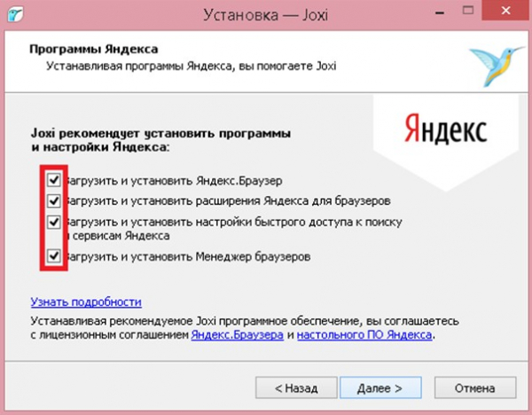
Task: Uncheck the настройки быстрого доступа checkbox
Action: [54, 222]
